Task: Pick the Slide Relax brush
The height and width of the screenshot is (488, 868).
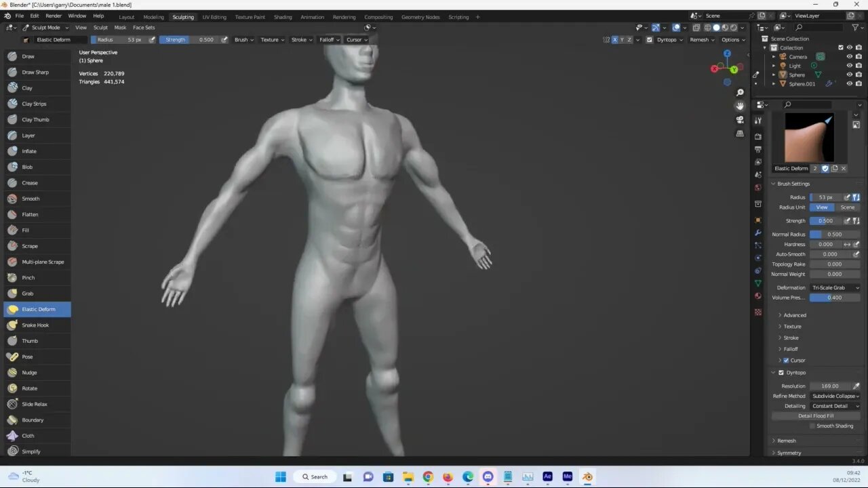Action: [37, 404]
